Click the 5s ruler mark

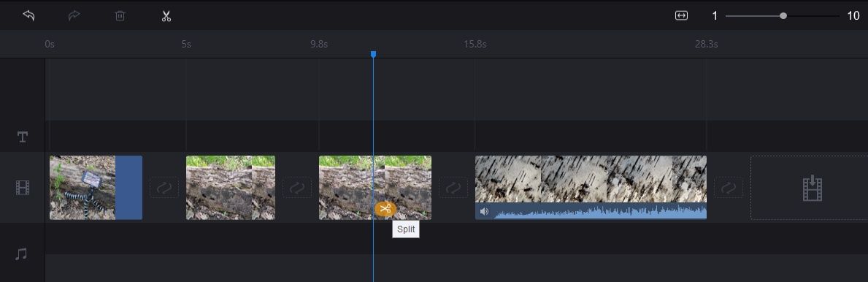click(x=186, y=45)
